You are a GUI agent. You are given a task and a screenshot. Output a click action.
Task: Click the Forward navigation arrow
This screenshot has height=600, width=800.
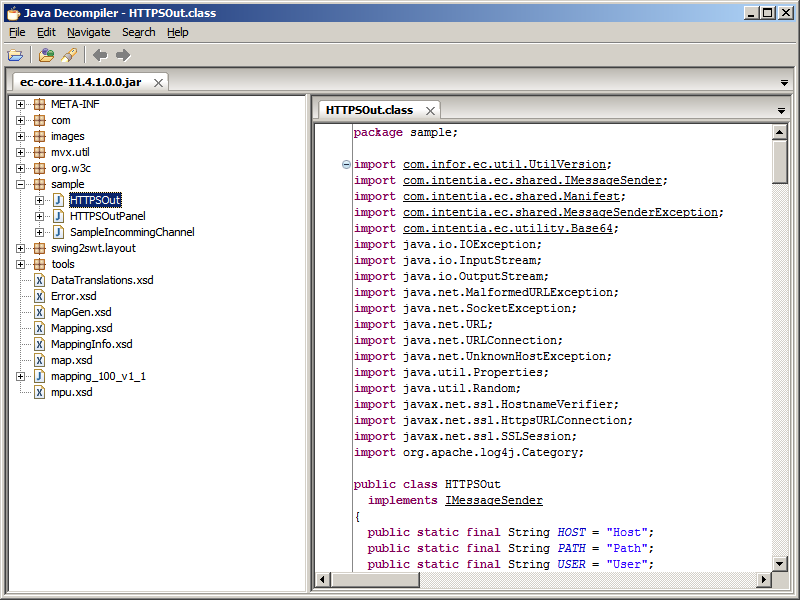click(x=123, y=55)
